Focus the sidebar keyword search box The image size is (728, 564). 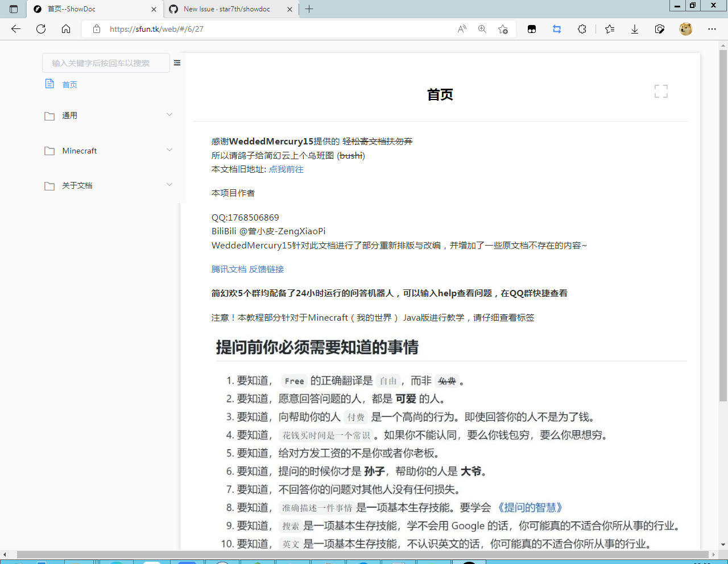pyautogui.click(x=106, y=63)
